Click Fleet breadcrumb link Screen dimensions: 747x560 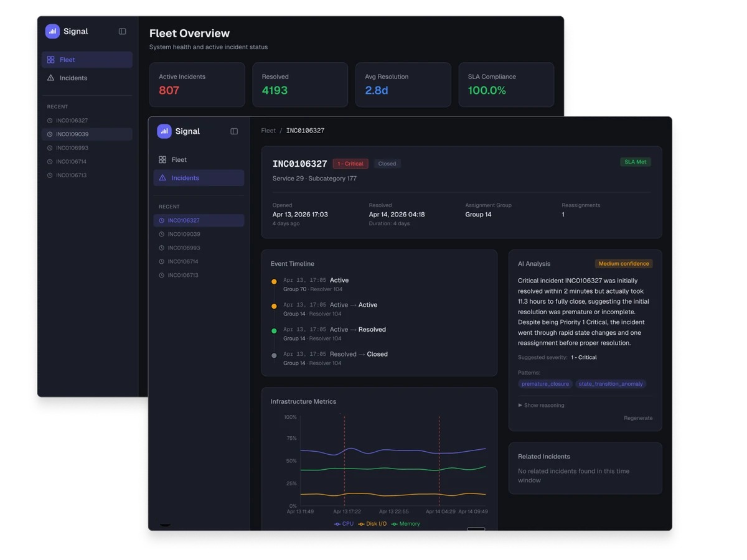click(x=268, y=131)
